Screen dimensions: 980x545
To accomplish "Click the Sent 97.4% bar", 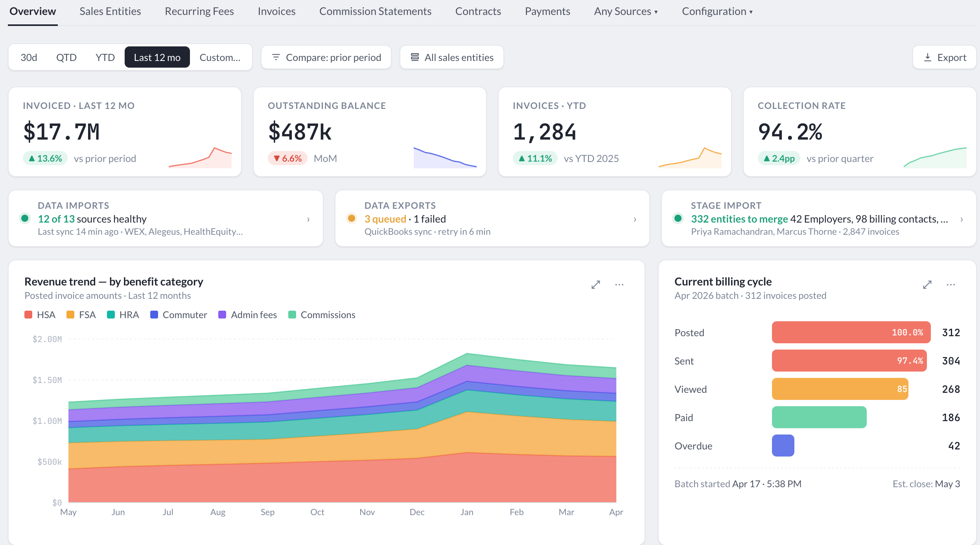I will point(849,361).
